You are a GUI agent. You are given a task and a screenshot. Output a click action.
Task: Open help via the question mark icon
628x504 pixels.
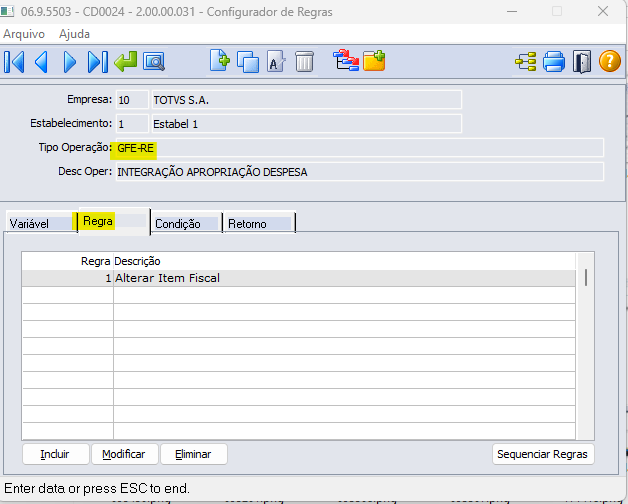610,62
